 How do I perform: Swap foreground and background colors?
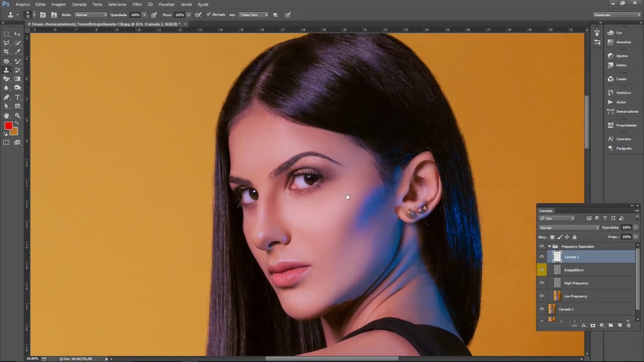point(17,123)
